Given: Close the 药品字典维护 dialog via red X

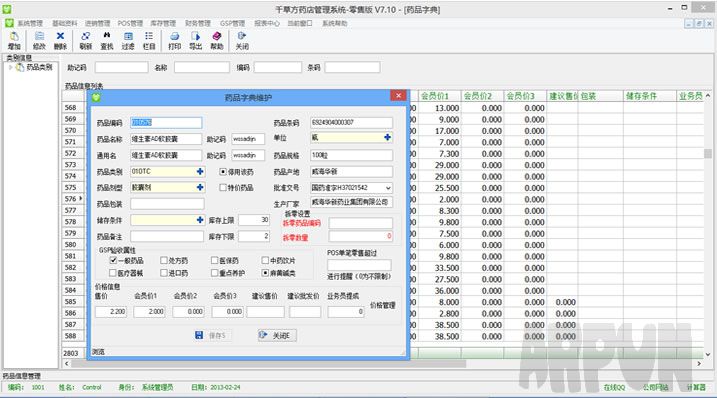Looking at the screenshot, I should [x=398, y=96].
